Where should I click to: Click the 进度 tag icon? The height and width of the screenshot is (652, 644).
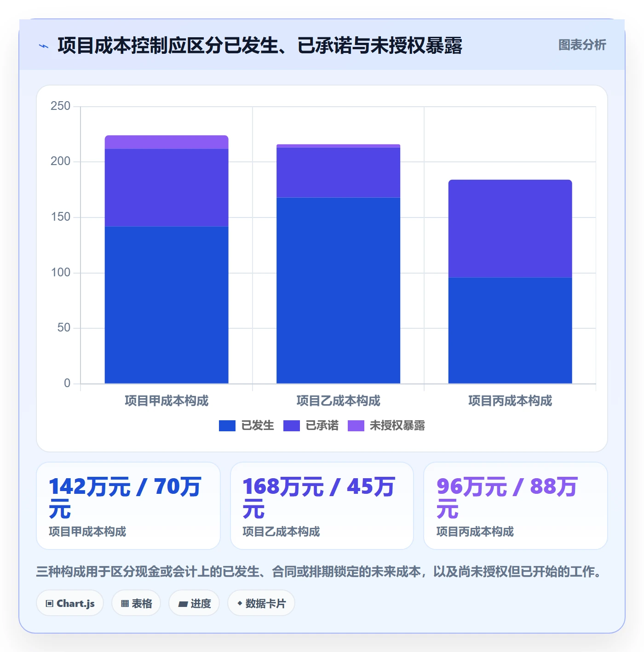(183, 604)
